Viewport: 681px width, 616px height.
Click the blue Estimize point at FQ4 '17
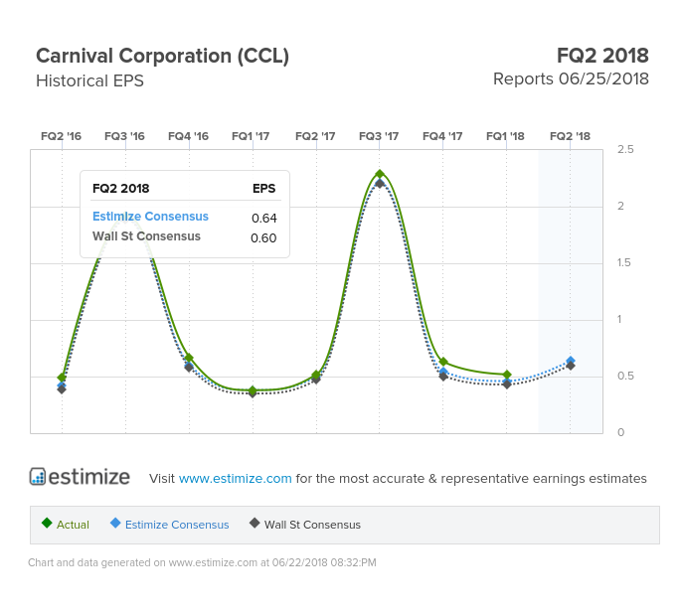click(x=443, y=372)
